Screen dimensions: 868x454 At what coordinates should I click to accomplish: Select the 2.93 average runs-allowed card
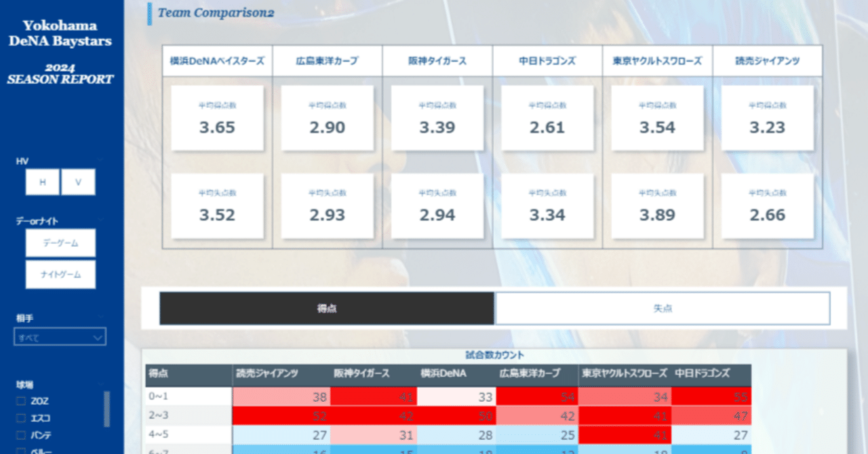tap(328, 206)
